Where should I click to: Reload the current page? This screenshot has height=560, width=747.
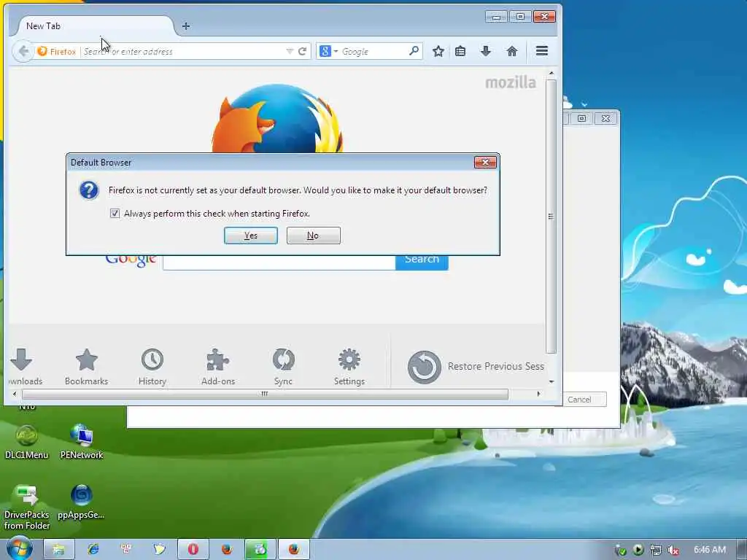tap(302, 52)
